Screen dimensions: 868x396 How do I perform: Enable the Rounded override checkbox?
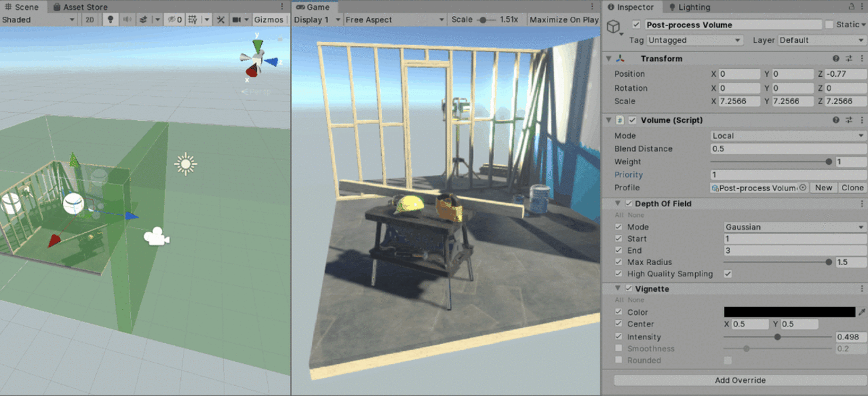619,360
